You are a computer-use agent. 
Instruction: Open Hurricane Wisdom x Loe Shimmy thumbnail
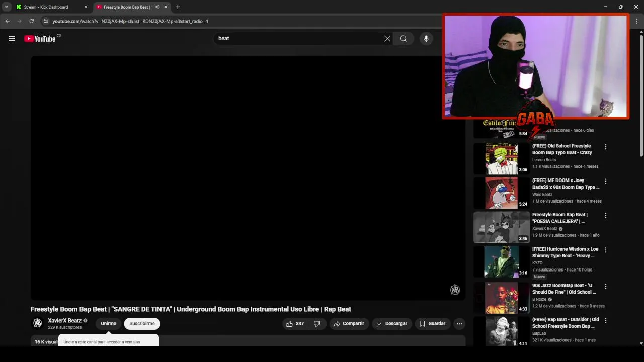pos(501,261)
